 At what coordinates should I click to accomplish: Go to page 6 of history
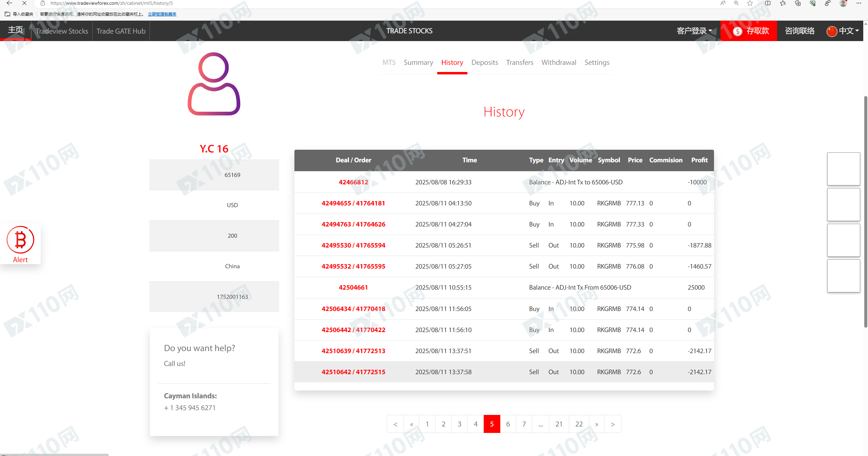[x=508, y=424]
